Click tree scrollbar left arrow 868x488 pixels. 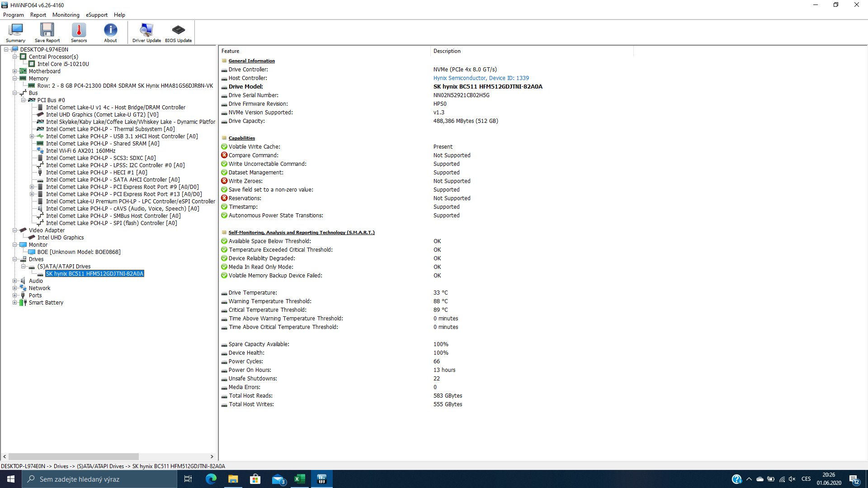point(5,457)
